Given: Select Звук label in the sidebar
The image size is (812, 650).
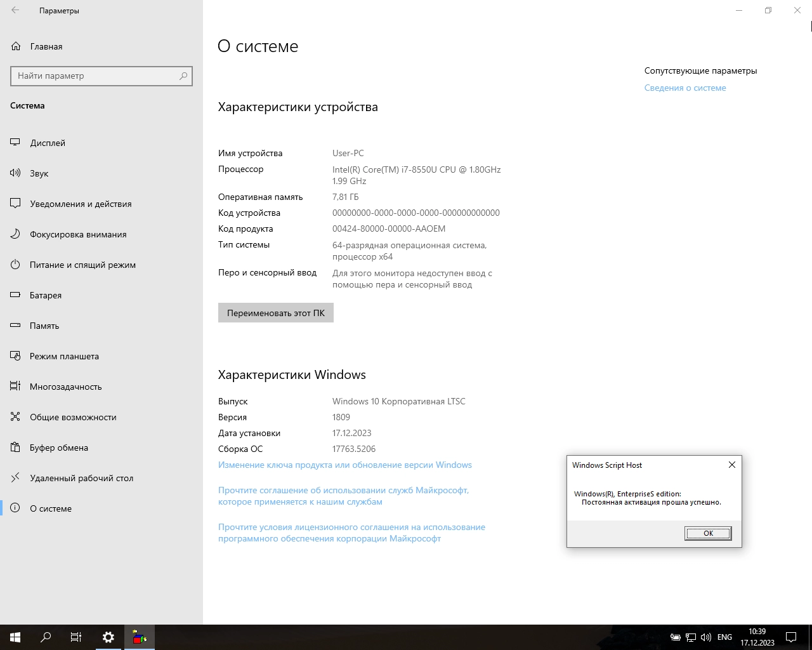Looking at the screenshot, I should pyautogui.click(x=39, y=173).
